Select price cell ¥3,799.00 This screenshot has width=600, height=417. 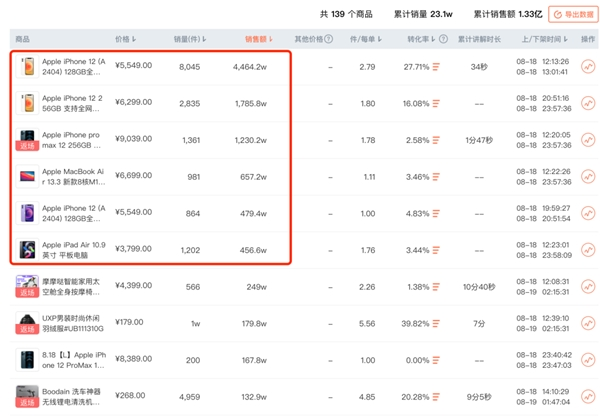pyautogui.click(x=134, y=249)
